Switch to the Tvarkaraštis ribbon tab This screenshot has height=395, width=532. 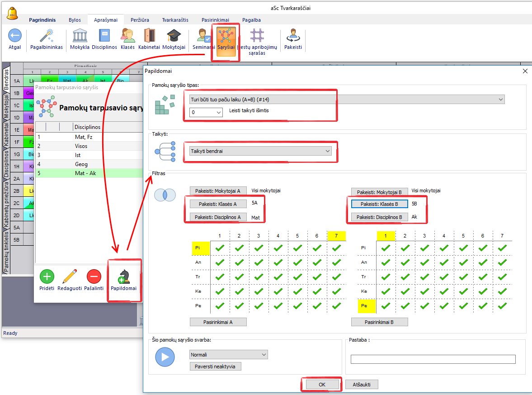pos(175,20)
